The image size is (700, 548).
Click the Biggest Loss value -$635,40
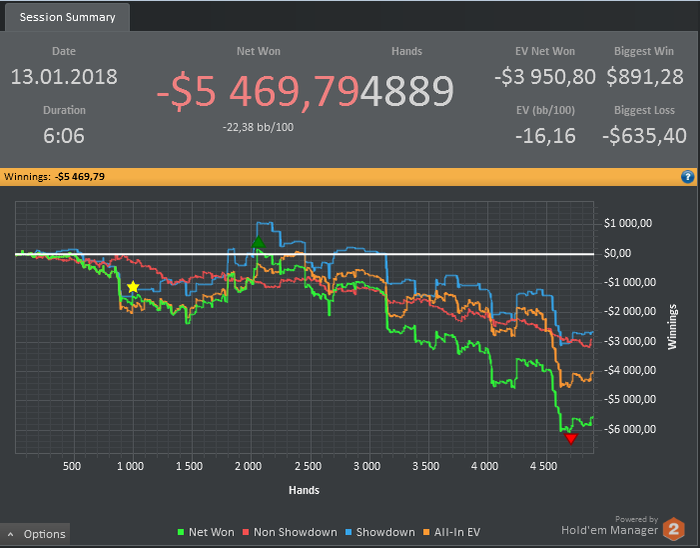[x=644, y=136]
